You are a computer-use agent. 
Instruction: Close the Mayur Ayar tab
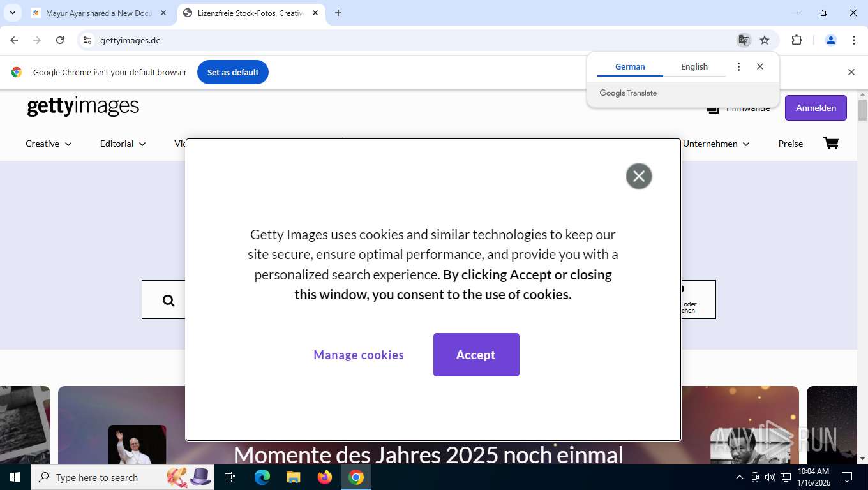[164, 13]
